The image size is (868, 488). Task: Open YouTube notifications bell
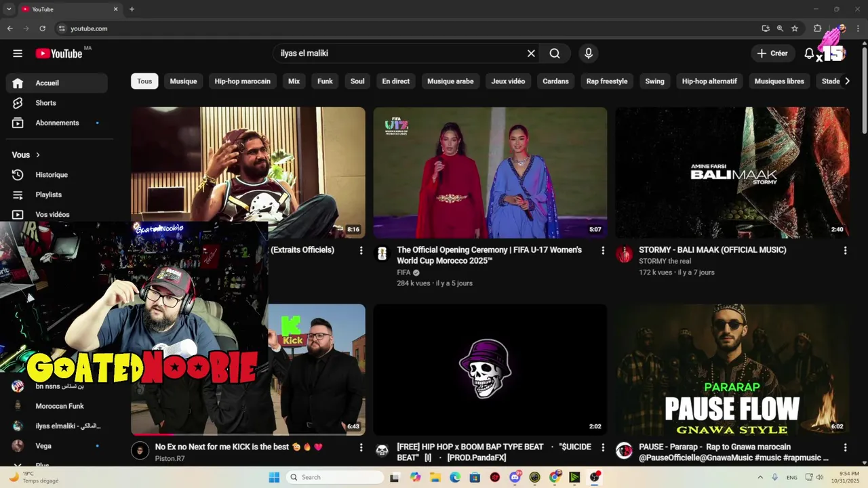(x=809, y=54)
